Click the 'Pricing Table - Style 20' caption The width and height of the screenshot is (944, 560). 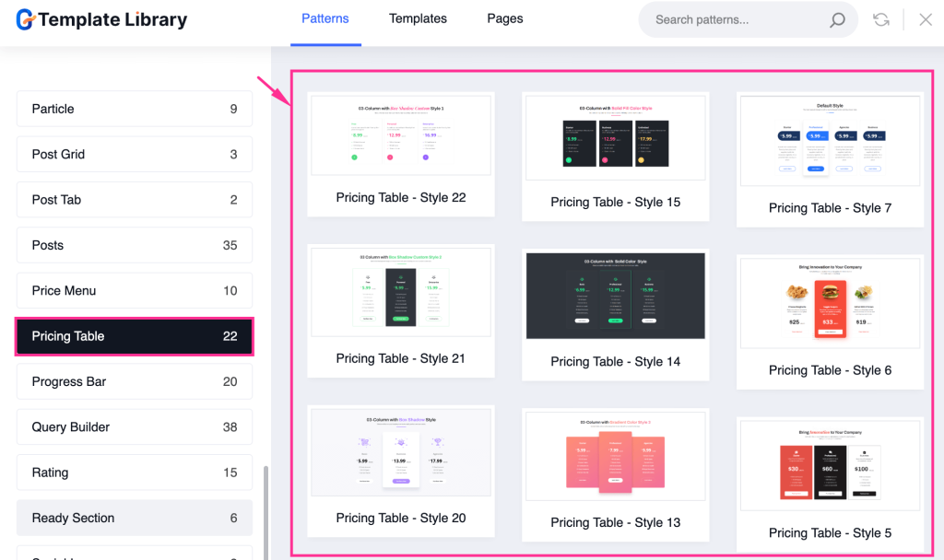click(x=401, y=518)
